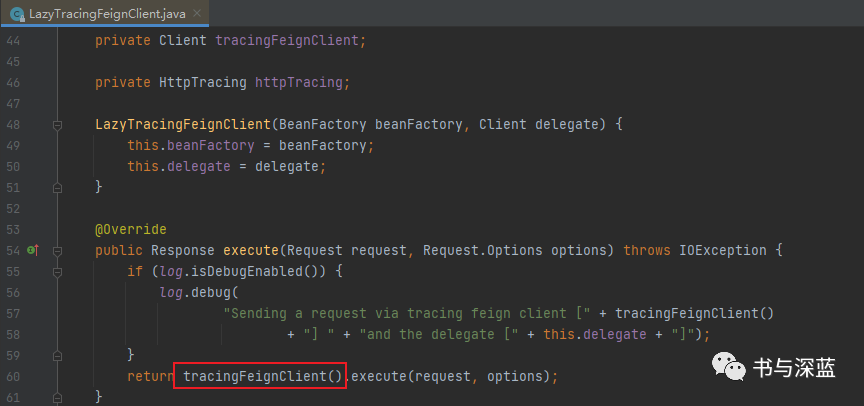This screenshot has width=864, height=406.
Task: Click .execute(request, options) on line 60
Action: pos(450,377)
